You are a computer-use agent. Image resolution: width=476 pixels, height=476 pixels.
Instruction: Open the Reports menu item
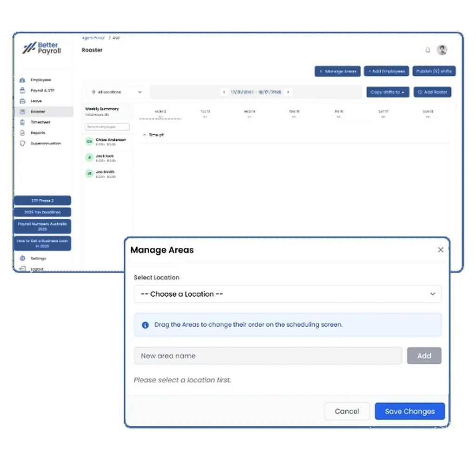click(38, 133)
